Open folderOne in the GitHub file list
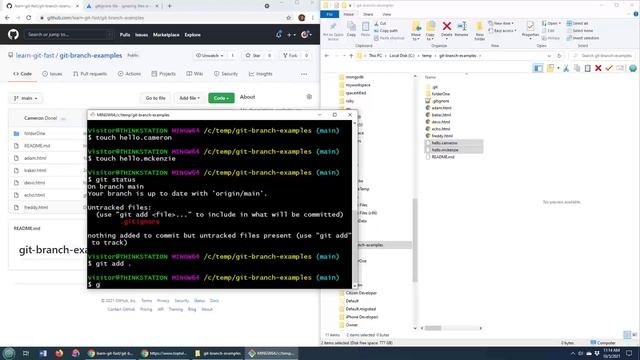Viewport: 640px width, 360px height. pyautogui.click(x=34, y=133)
